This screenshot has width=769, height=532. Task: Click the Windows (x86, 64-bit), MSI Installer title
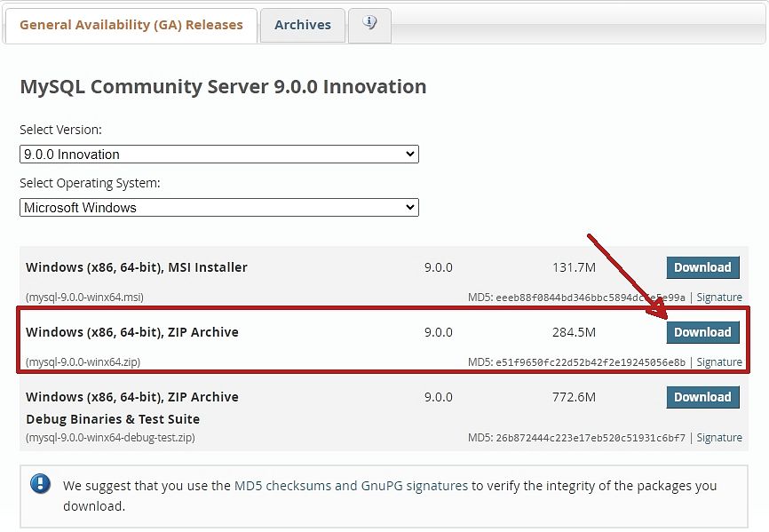click(x=137, y=267)
